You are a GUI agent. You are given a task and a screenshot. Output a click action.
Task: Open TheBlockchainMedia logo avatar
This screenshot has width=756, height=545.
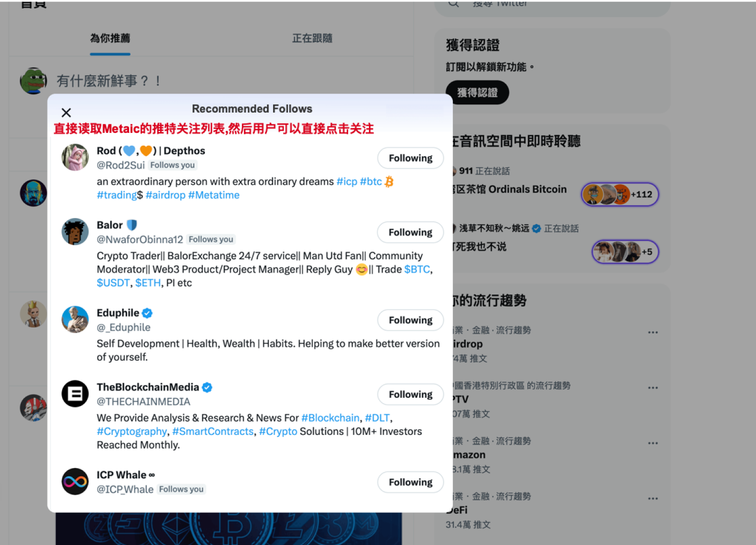tap(75, 394)
